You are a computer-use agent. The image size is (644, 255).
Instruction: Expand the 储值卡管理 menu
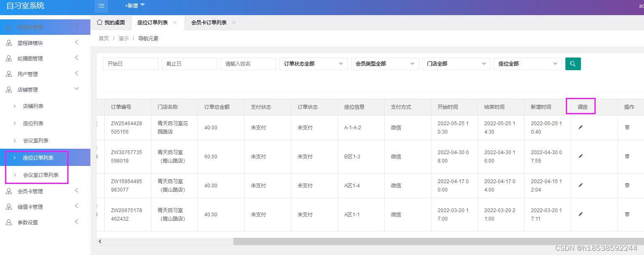pos(77,206)
